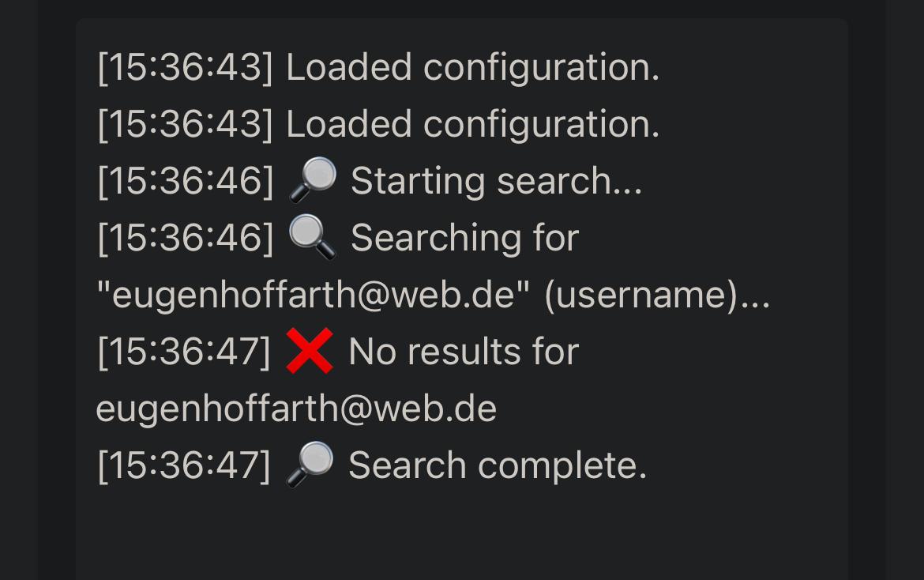
Task: Open the unquoted eugenhoffarth@web.de email address
Action: [296, 409]
